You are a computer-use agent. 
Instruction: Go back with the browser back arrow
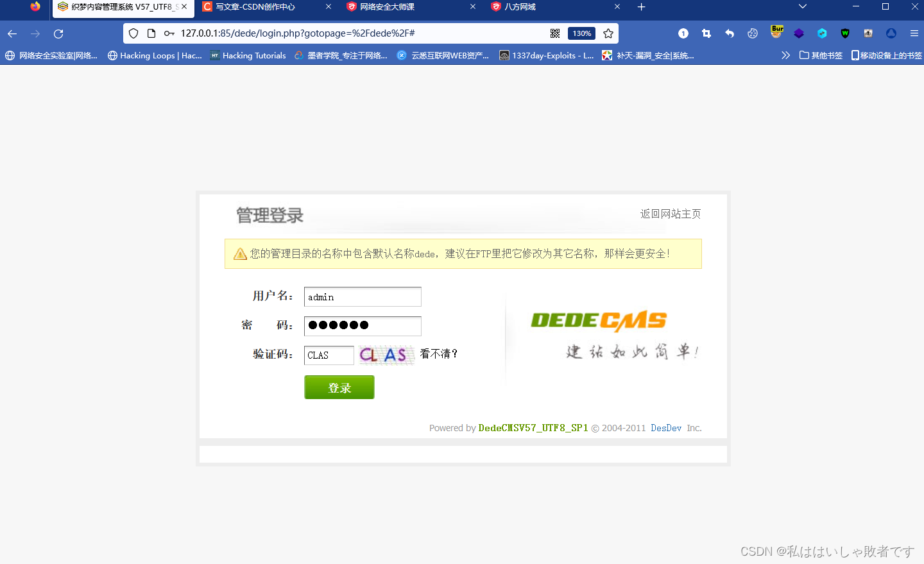tap(12, 33)
